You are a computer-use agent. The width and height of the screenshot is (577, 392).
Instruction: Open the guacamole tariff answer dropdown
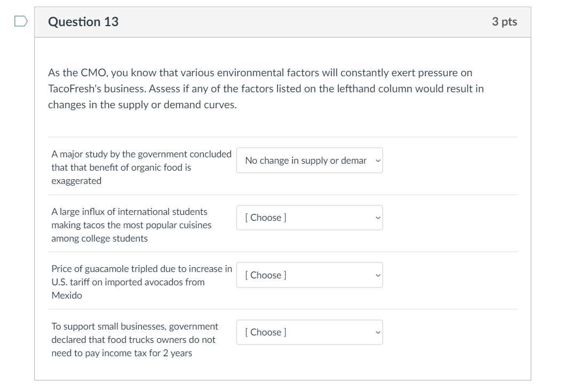(x=309, y=275)
